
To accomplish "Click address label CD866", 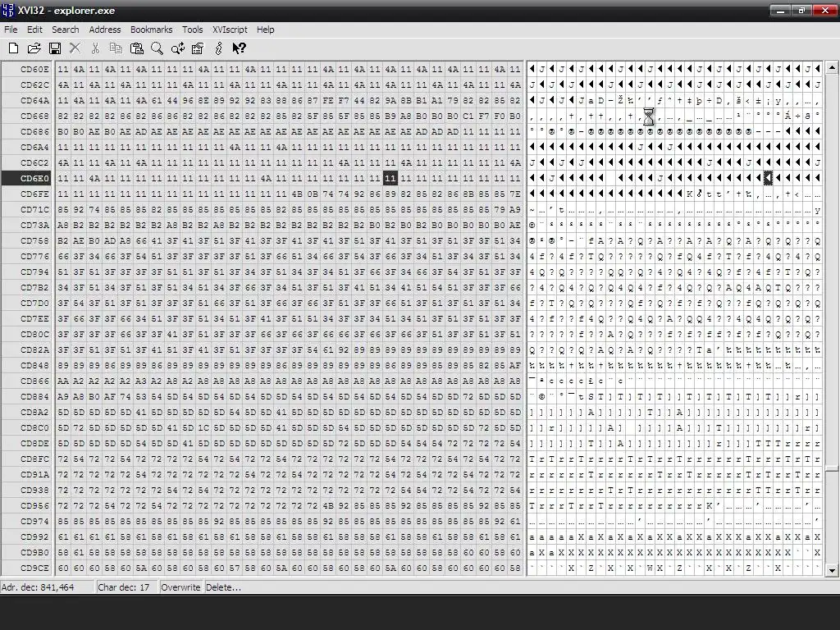I will pyautogui.click(x=34, y=381).
